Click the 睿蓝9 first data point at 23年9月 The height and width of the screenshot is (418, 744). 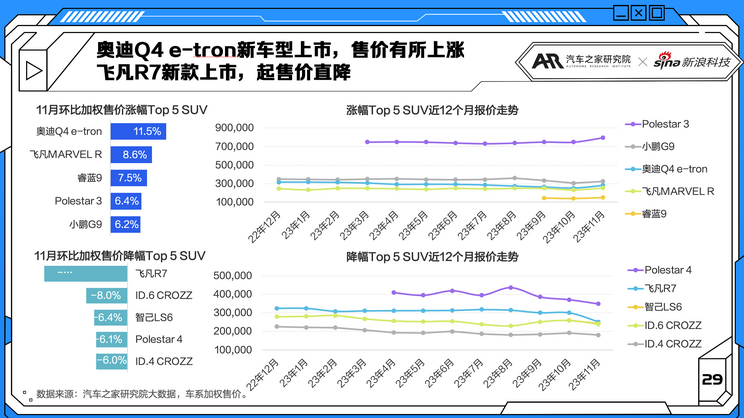[544, 198]
